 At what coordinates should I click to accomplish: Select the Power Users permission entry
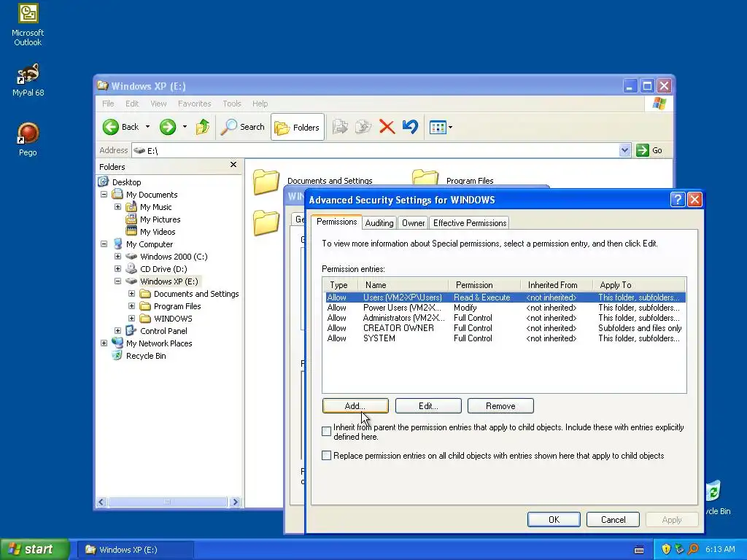pos(505,308)
